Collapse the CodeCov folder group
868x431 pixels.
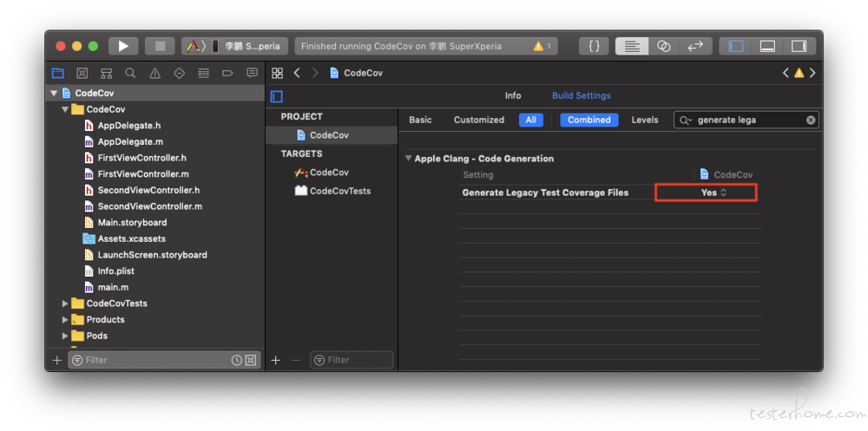65,109
